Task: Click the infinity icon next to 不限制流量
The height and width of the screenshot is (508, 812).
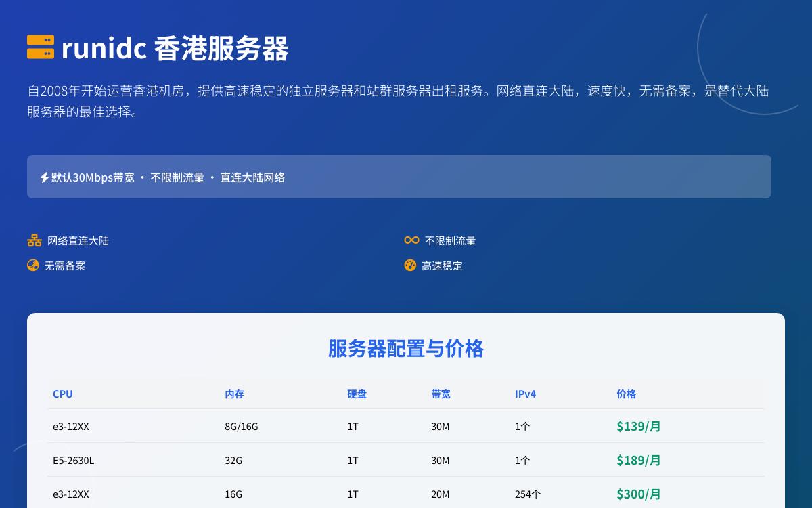Action: 411,240
